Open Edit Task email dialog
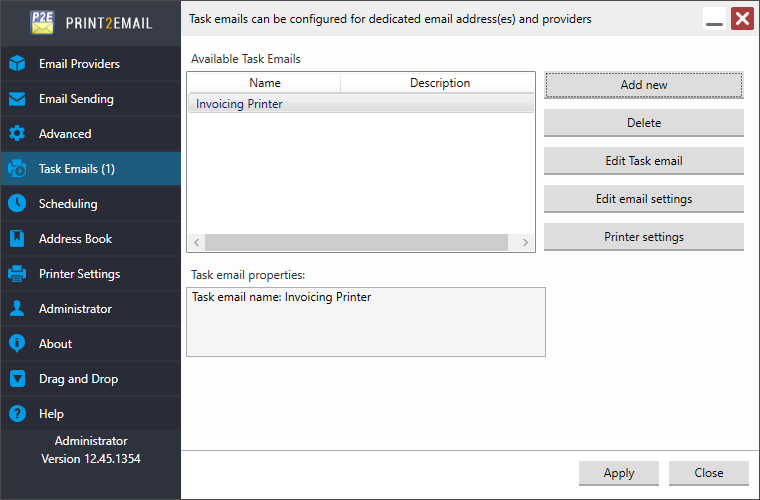760x500 pixels. 643,161
